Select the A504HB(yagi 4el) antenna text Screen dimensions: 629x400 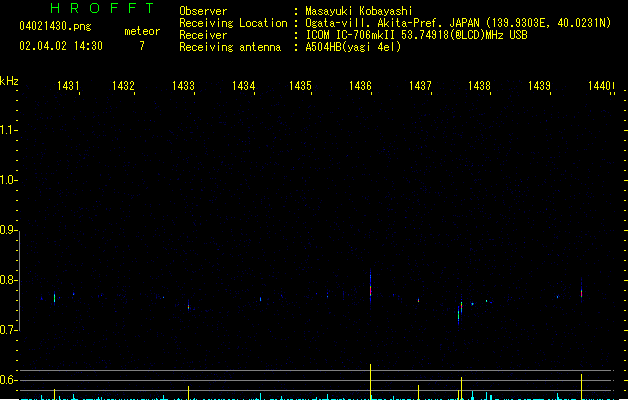point(353,47)
